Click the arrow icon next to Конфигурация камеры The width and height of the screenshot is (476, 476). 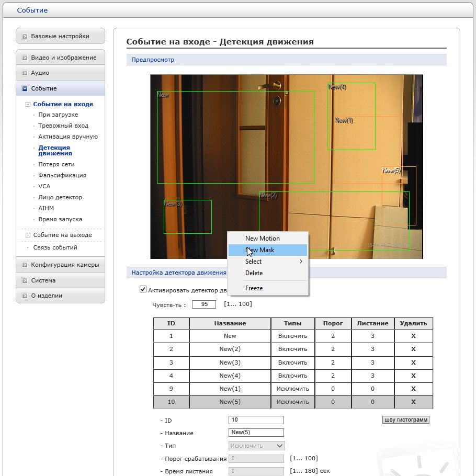coord(25,265)
